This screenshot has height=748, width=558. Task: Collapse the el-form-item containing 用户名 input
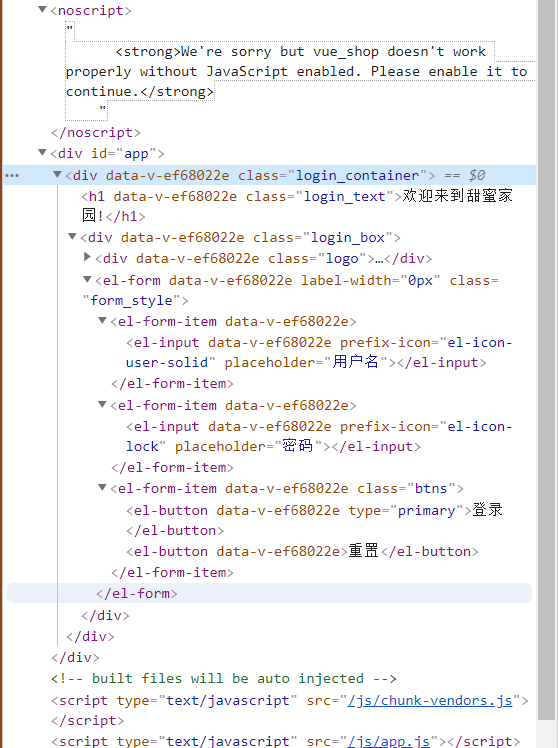(x=102, y=321)
